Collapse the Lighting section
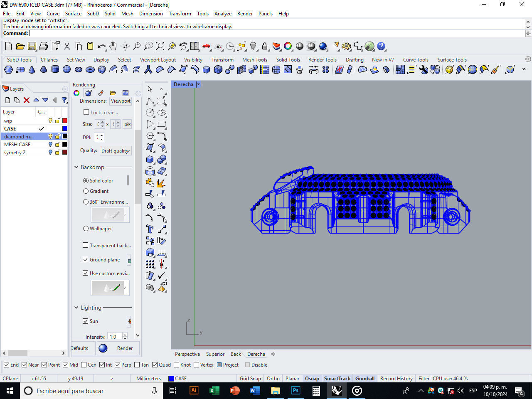Viewport: 532px width, 399px height. pos(76,308)
